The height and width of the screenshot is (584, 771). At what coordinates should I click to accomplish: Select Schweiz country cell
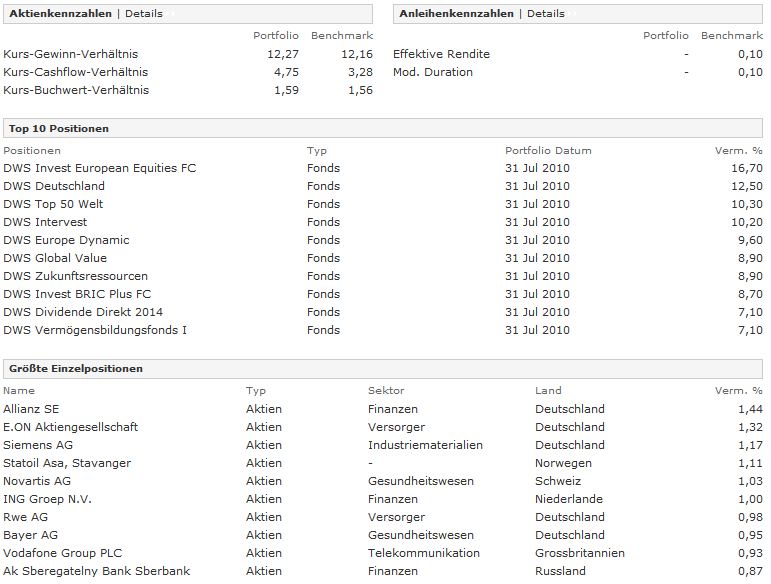click(558, 481)
